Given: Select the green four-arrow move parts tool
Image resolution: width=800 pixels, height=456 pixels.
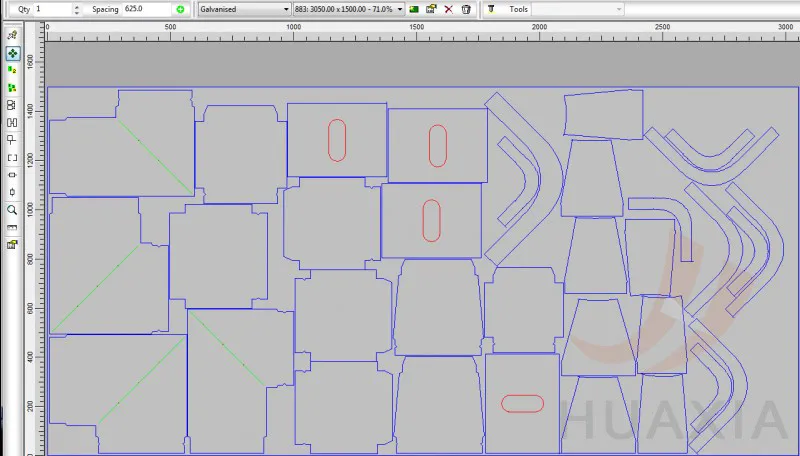Looking at the screenshot, I should [x=12, y=53].
